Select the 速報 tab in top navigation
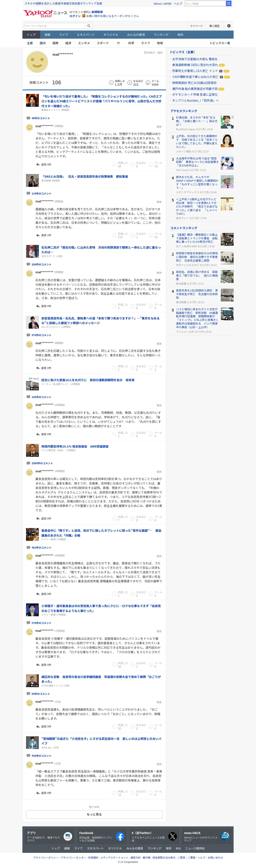The width and height of the screenshot is (256, 868). [48, 35]
